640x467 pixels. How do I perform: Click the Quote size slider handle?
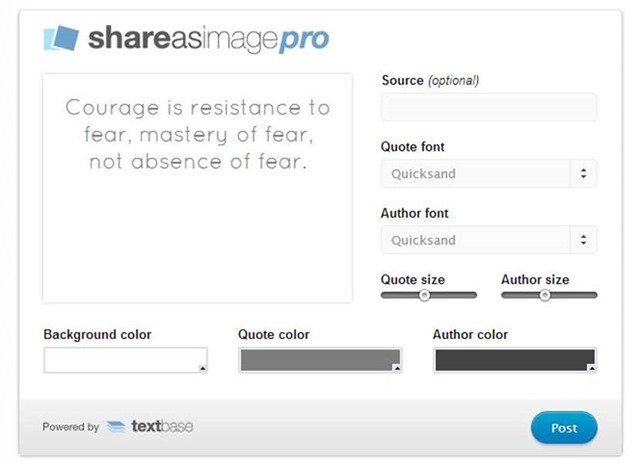pyautogui.click(x=424, y=295)
